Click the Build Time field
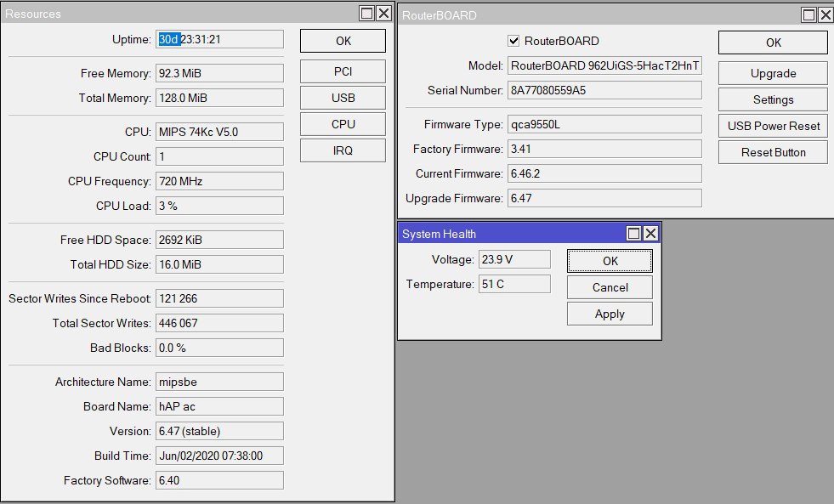The width and height of the screenshot is (834, 504). point(219,456)
